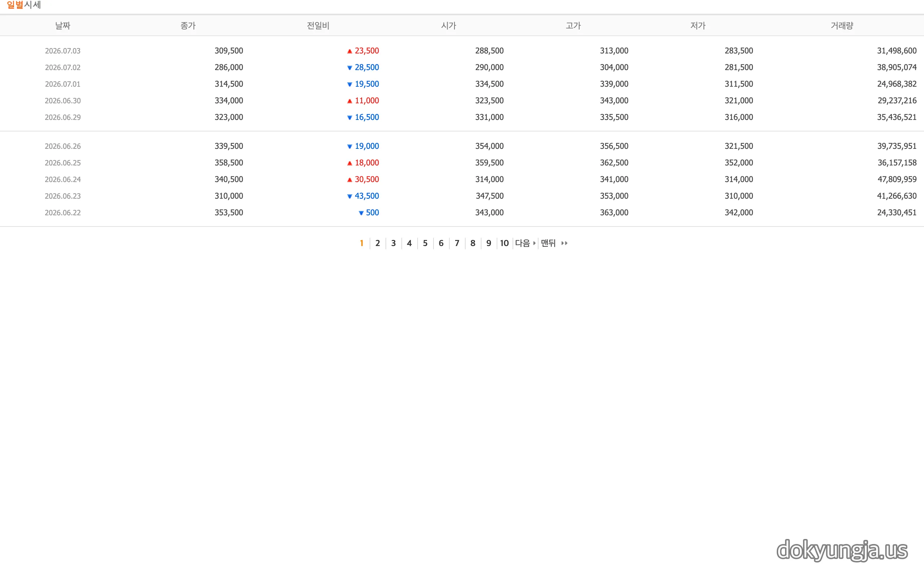The height and width of the screenshot is (578, 924).
Task: Click the 날짜 column header
Action: 62,26
